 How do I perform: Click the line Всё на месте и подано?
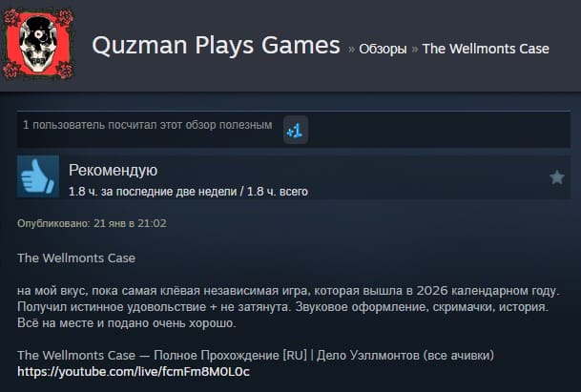(127, 323)
